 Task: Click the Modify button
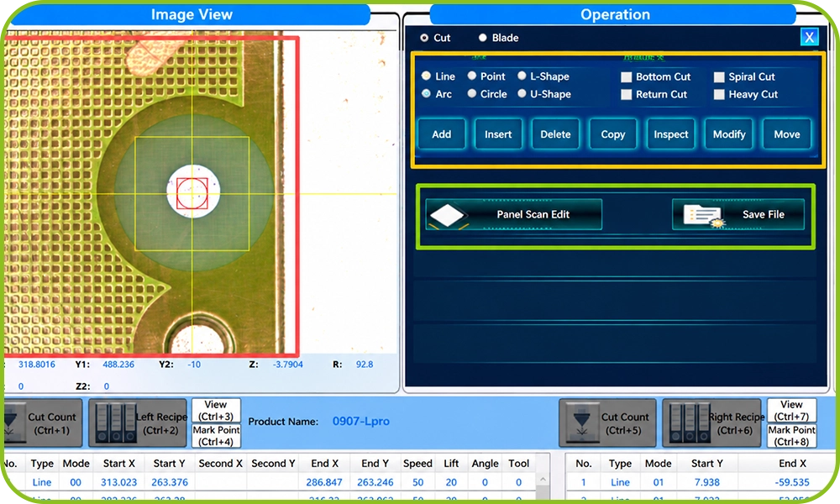pos(729,134)
